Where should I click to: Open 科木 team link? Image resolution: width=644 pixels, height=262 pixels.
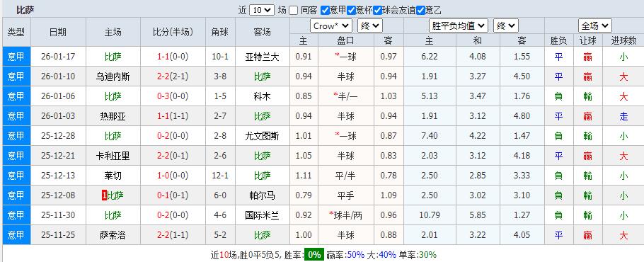(262, 96)
